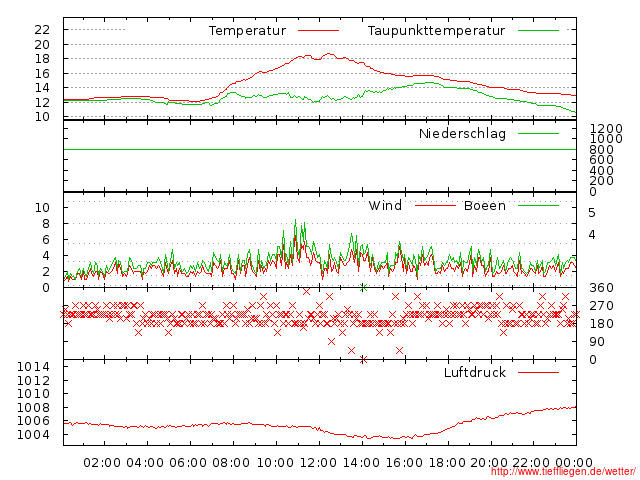The width and height of the screenshot is (640, 480).
Task: Click the 12:00 time axis label
Action: (x=318, y=462)
